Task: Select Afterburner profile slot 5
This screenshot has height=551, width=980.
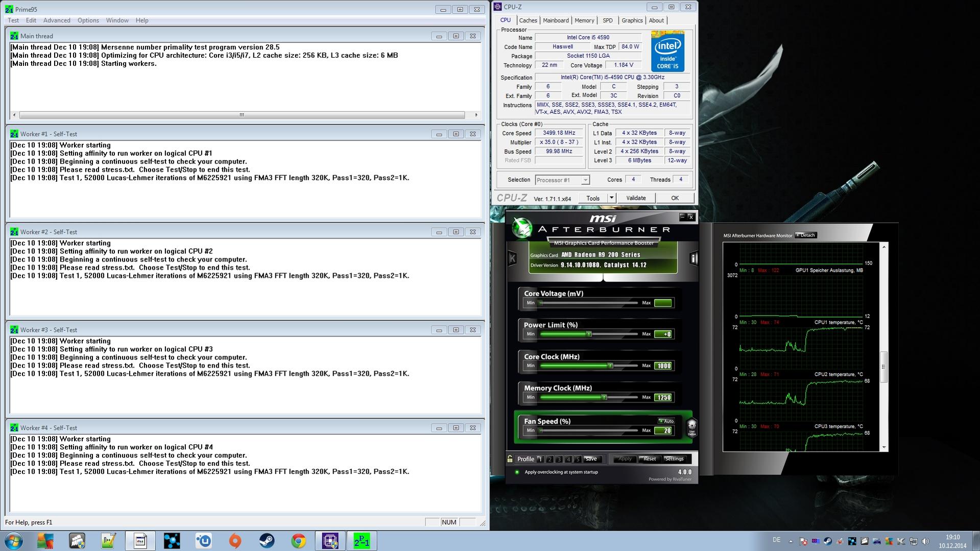Action: tap(578, 459)
